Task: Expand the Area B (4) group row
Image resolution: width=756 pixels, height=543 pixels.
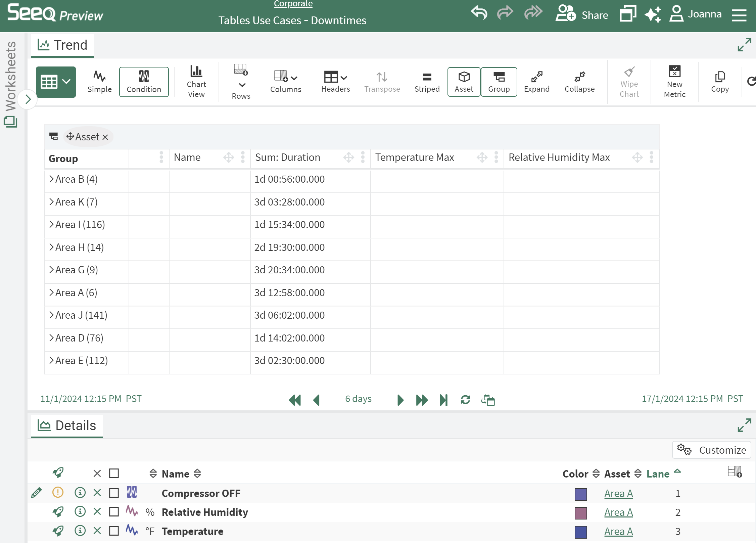Action: tap(51, 179)
